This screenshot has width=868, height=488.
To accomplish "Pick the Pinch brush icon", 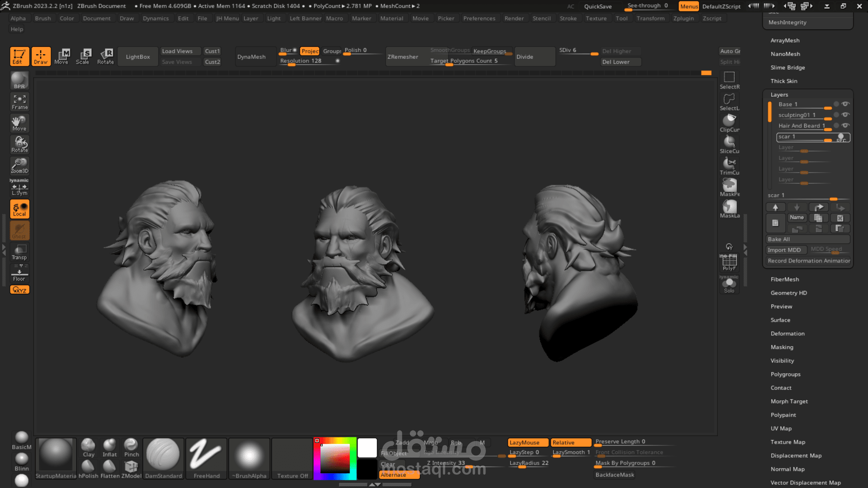I will coord(131,447).
